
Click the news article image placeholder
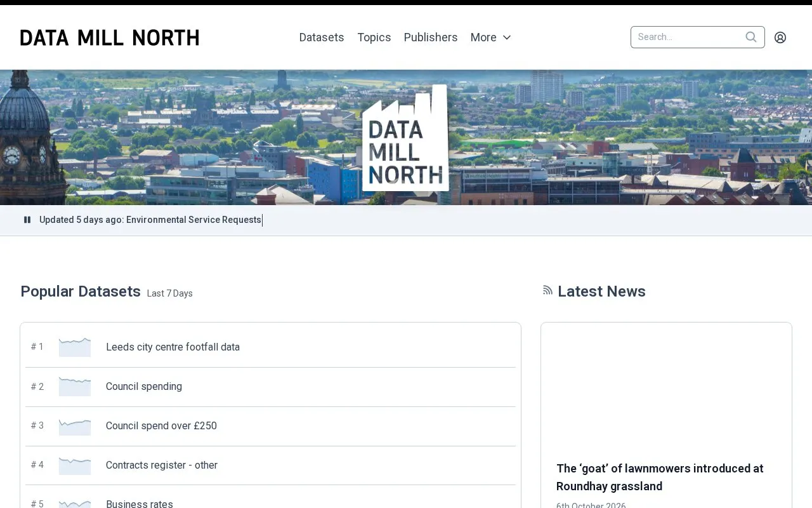tap(666, 386)
